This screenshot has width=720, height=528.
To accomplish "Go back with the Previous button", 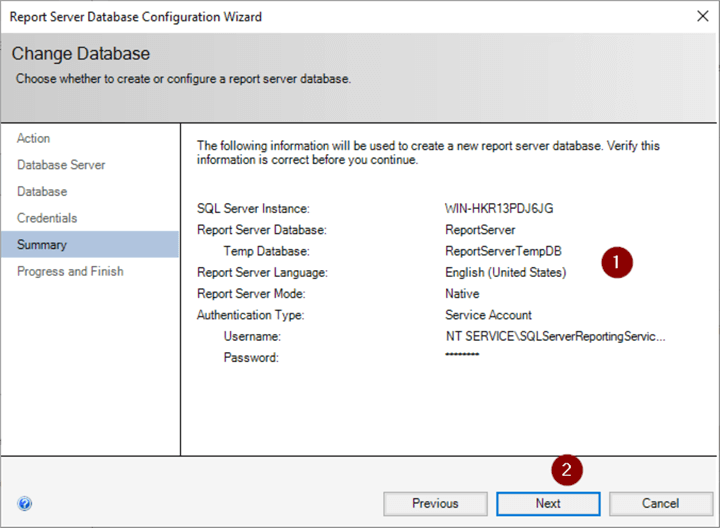I will point(435,503).
